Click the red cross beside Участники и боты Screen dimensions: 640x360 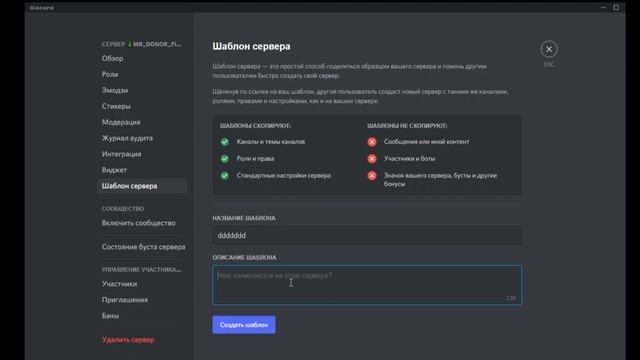click(372, 158)
